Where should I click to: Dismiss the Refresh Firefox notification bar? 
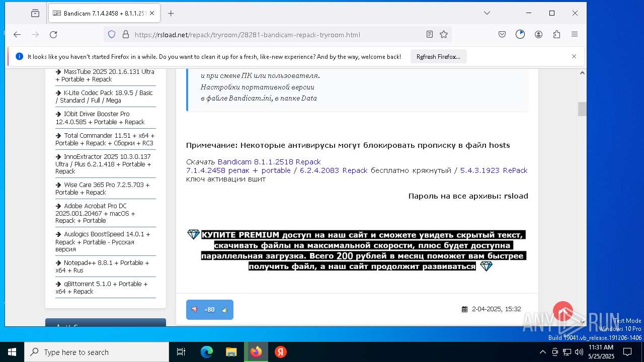[574, 56]
